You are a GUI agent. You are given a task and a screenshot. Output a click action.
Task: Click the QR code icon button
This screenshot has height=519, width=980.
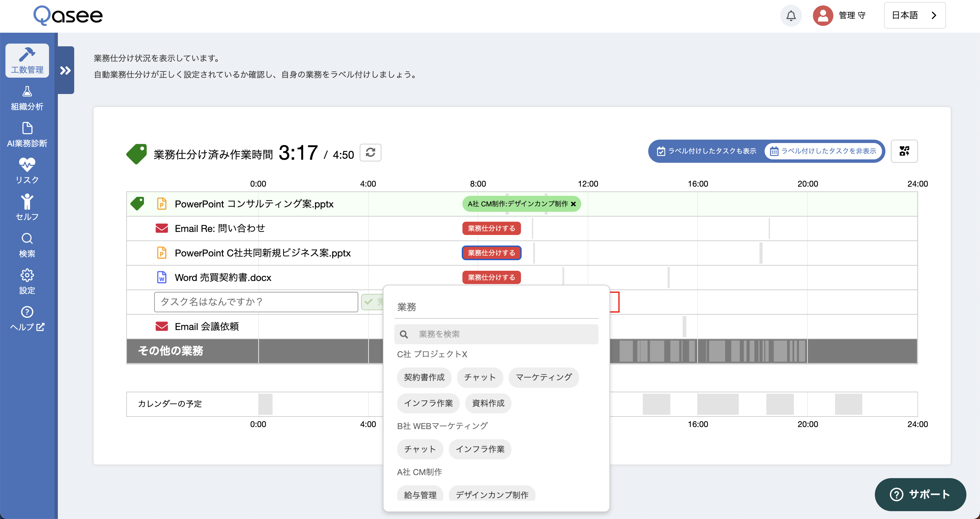click(904, 151)
